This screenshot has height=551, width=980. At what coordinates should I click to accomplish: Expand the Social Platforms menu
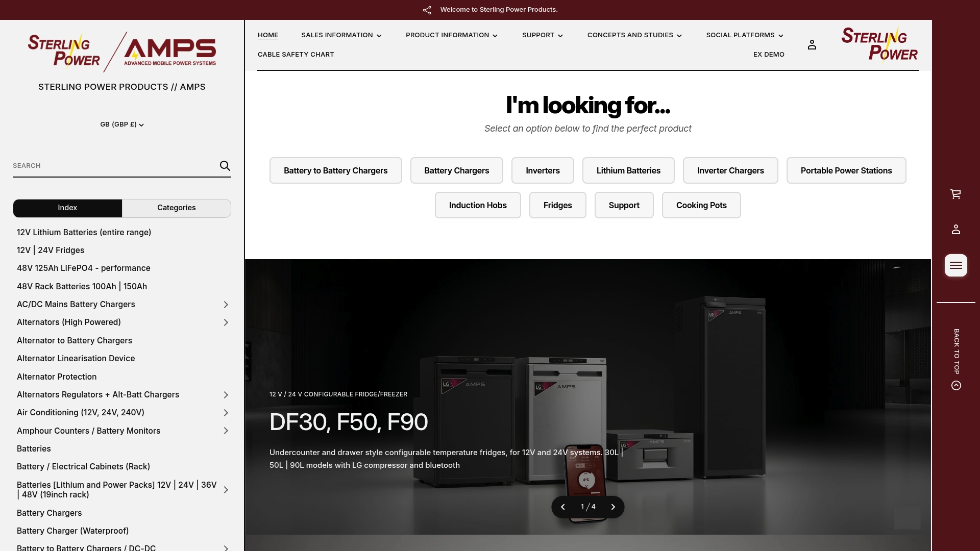pos(745,35)
